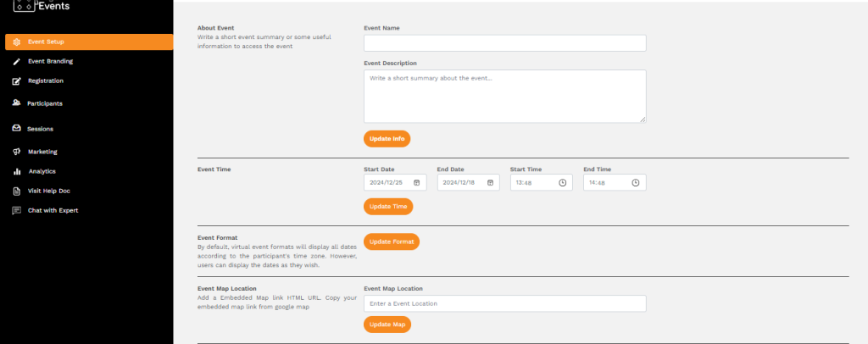Open the Start Time clock picker
This screenshot has height=344, width=868.
[562, 182]
